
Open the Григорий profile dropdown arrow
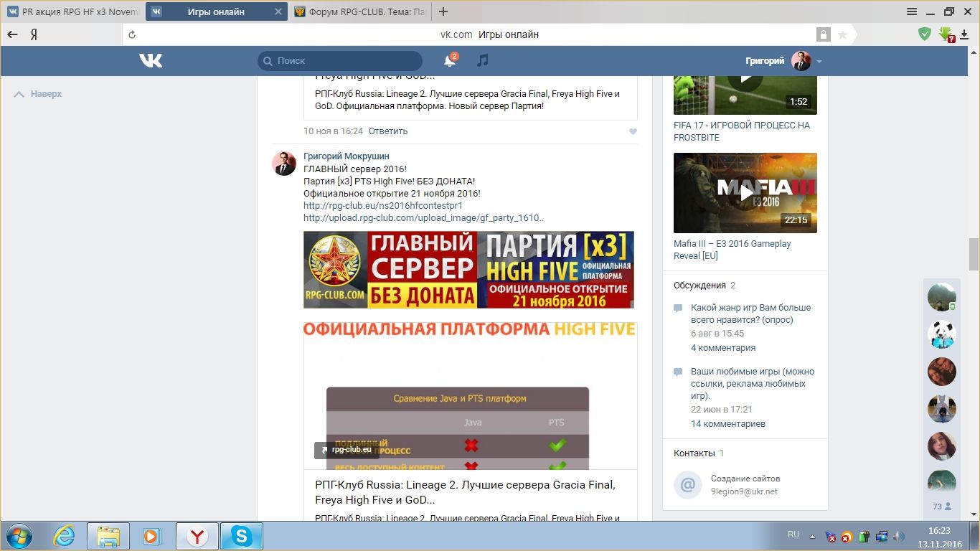tap(819, 62)
